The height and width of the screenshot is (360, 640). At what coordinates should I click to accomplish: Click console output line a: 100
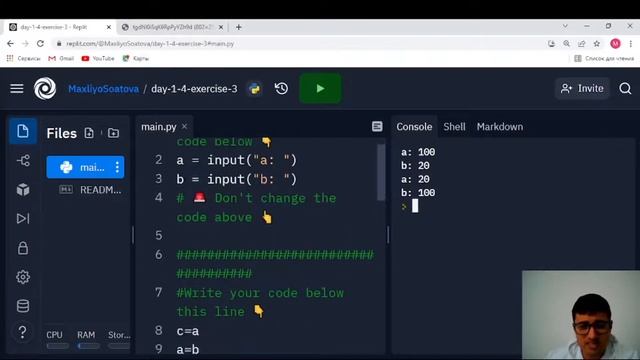pos(418,152)
